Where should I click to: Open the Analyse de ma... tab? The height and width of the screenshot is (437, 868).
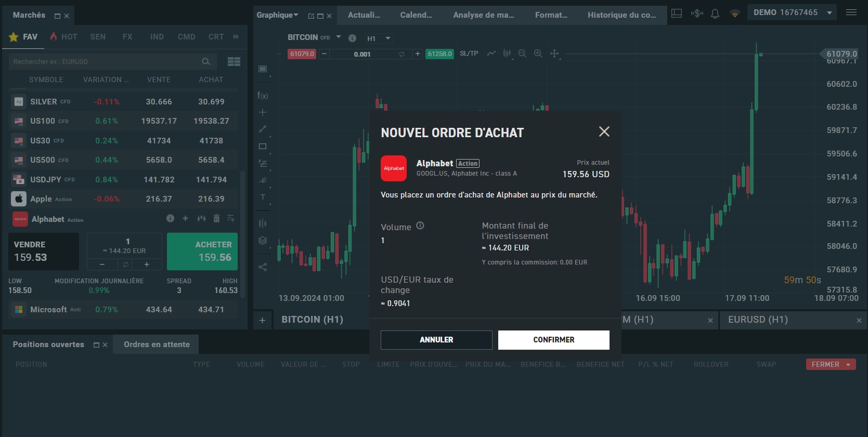pyautogui.click(x=483, y=15)
